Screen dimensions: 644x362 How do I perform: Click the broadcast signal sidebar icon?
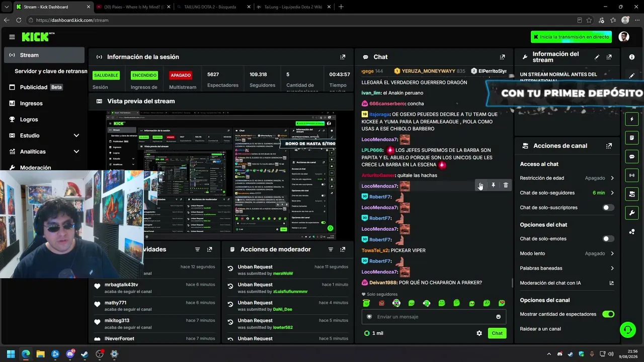pyautogui.click(x=632, y=175)
